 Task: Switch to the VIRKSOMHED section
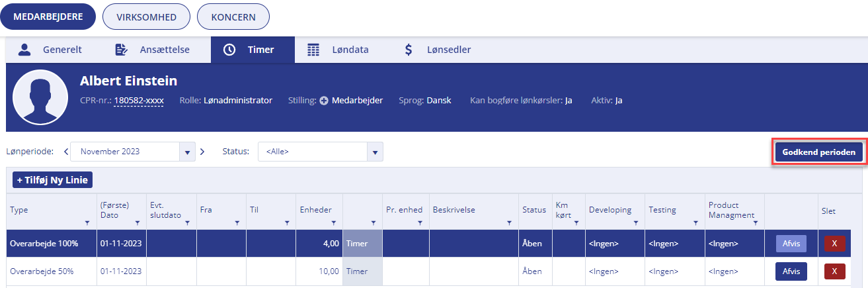click(146, 17)
